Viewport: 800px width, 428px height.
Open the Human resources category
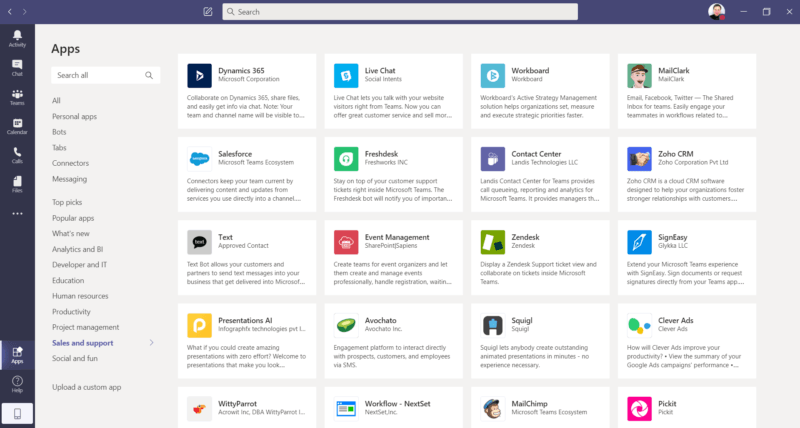pos(80,296)
